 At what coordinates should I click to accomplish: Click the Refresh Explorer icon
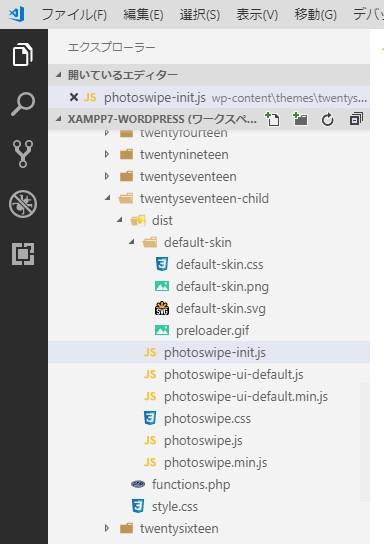(x=328, y=120)
